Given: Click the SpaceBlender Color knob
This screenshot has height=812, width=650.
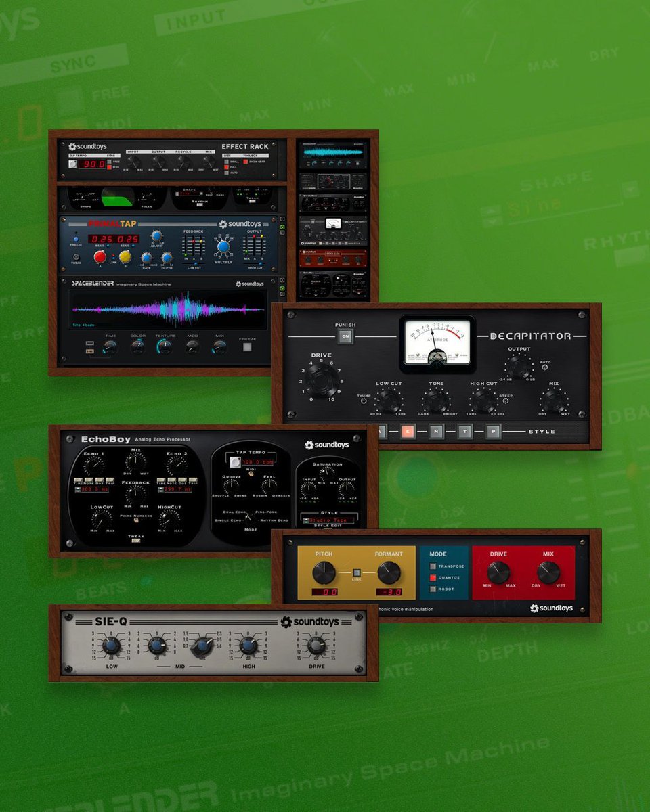Looking at the screenshot, I should point(138,347).
